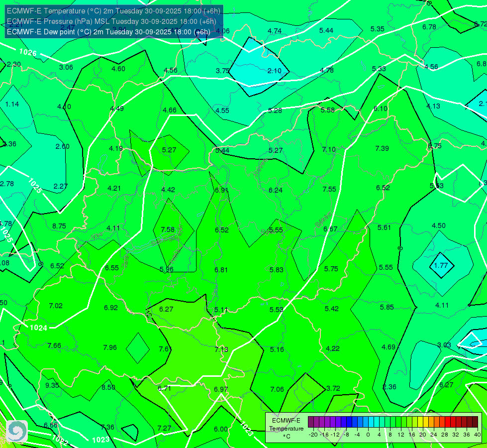Click the 5.35 dew point value
487x448 pixels.
(378, 29)
